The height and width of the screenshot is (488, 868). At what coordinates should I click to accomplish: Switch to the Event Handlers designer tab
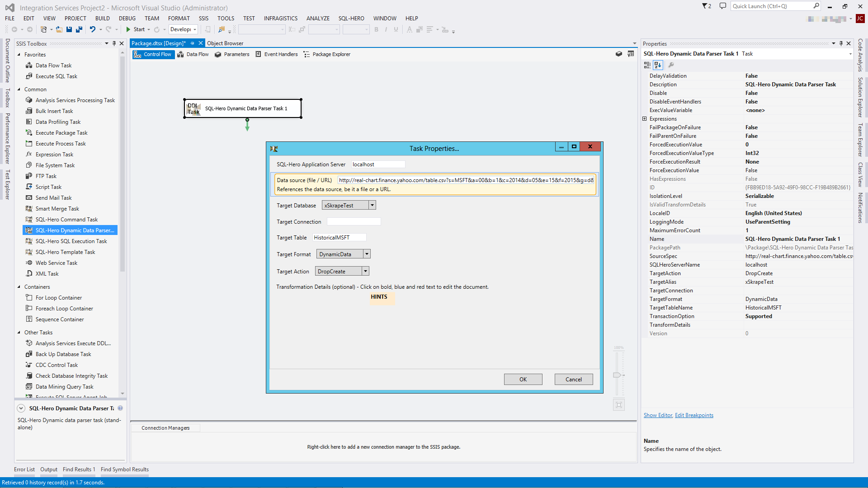pos(276,54)
